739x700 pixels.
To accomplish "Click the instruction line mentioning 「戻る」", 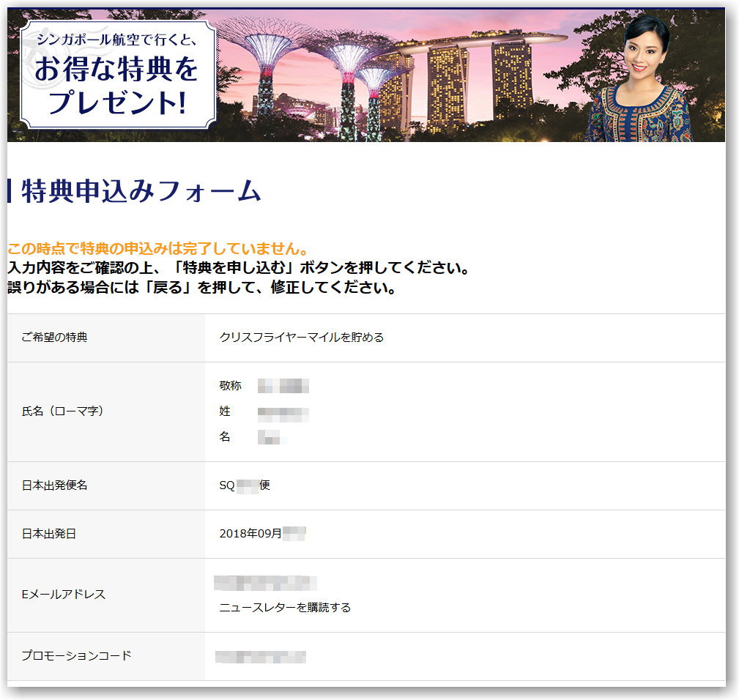I will coord(201,287).
